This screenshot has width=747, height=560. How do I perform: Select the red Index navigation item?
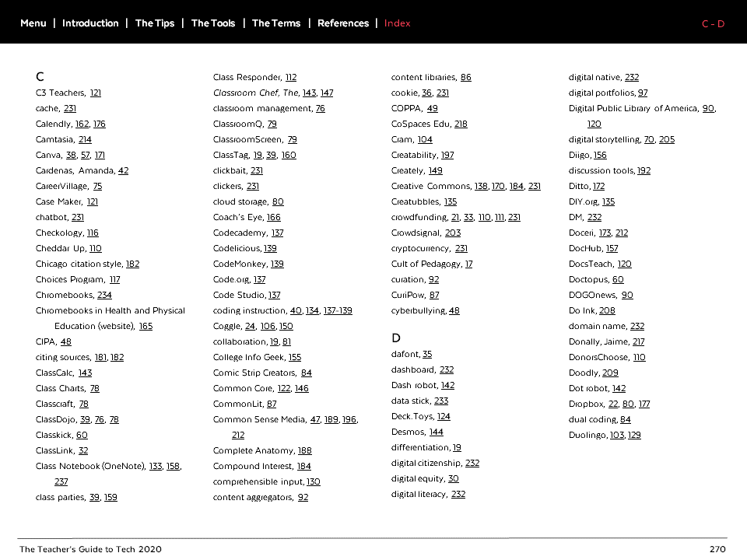coord(398,23)
